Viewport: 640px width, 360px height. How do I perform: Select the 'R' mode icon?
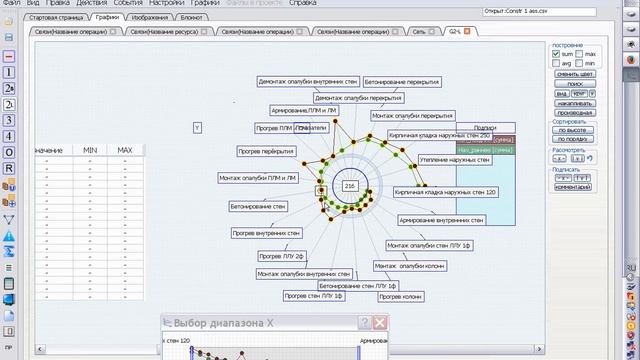pyautogui.click(x=9, y=169)
